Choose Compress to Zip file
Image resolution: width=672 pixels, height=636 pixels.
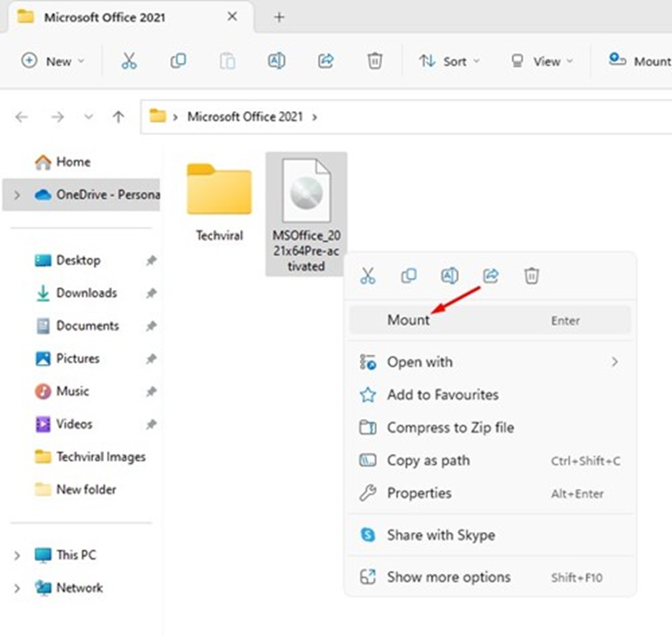pyautogui.click(x=490, y=428)
